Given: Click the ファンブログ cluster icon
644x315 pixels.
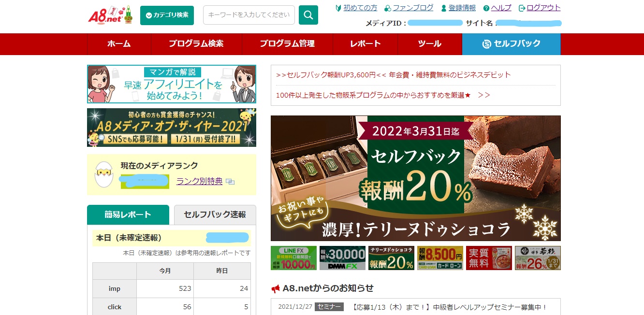Looking at the screenshot, I should [x=388, y=8].
